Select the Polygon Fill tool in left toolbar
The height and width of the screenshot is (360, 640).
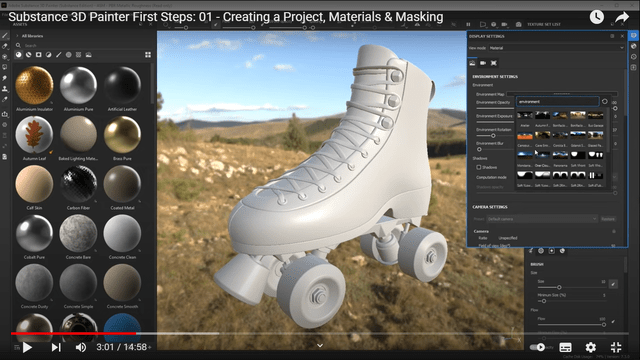pyautogui.click(x=5, y=67)
